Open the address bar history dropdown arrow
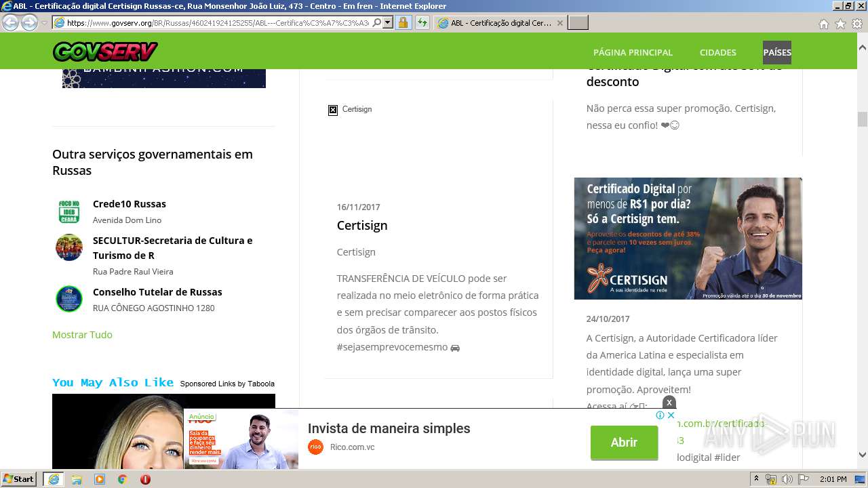Image resolution: width=868 pixels, height=488 pixels. tap(388, 22)
